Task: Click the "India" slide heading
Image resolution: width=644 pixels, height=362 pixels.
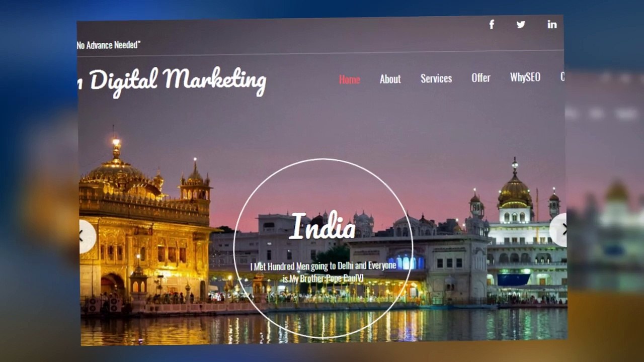Action: 323,226
